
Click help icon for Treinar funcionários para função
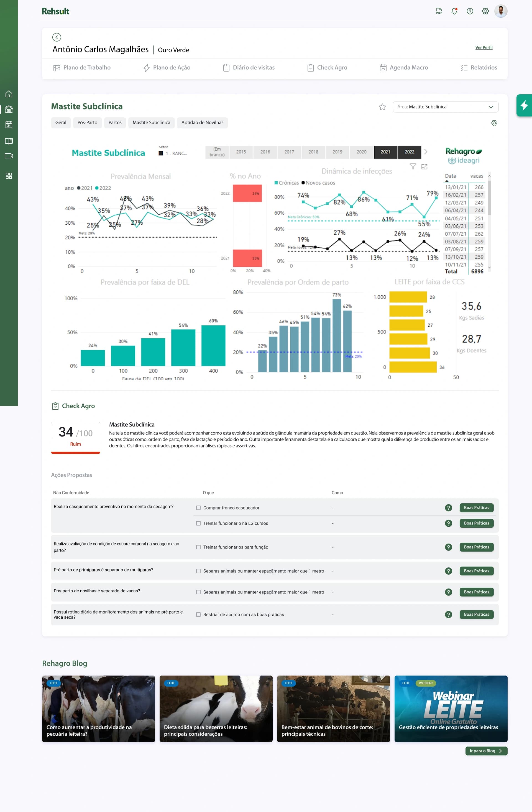(x=449, y=547)
